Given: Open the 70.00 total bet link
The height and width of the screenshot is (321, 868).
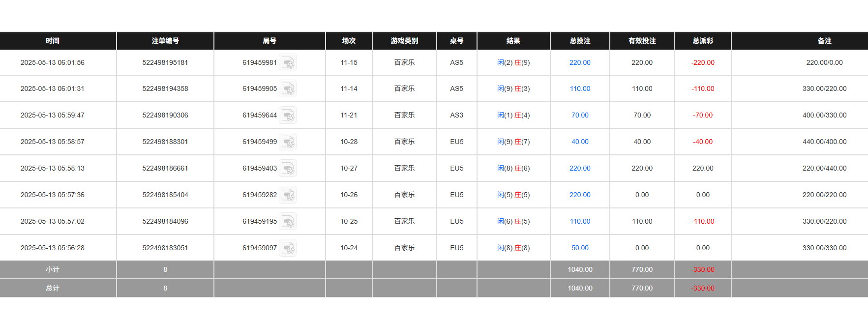Looking at the screenshot, I should (580, 116).
